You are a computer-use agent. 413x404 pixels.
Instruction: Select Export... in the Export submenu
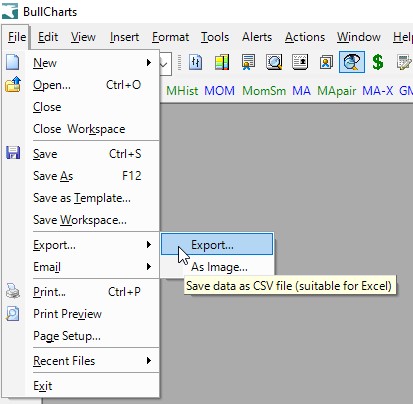[217, 245]
